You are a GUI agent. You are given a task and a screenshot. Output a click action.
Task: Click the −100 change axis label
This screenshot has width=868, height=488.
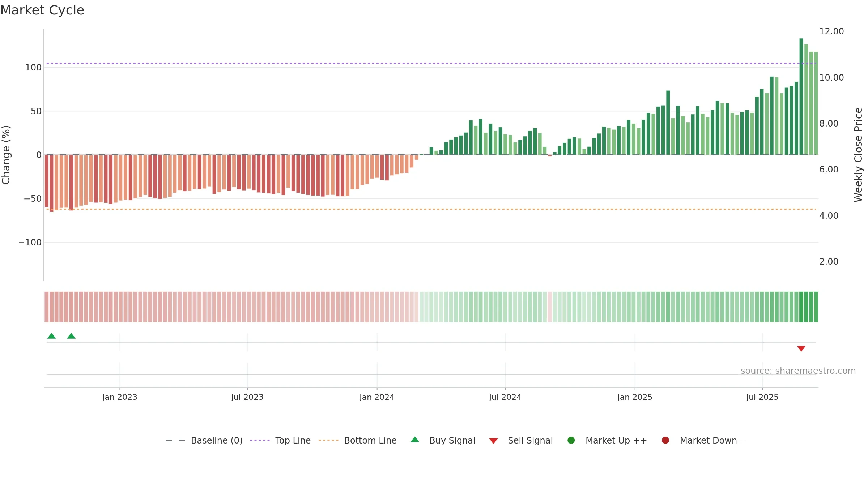coord(30,242)
